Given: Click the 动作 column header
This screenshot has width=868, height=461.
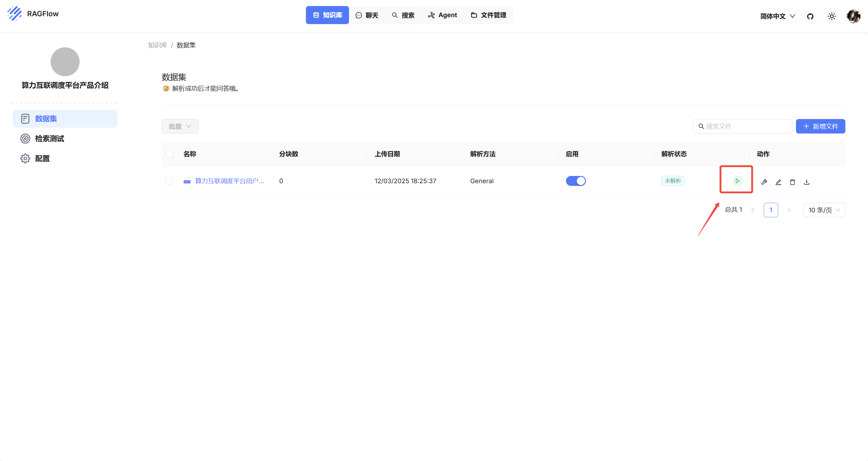Looking at the screenshot, I should (763, 154).
